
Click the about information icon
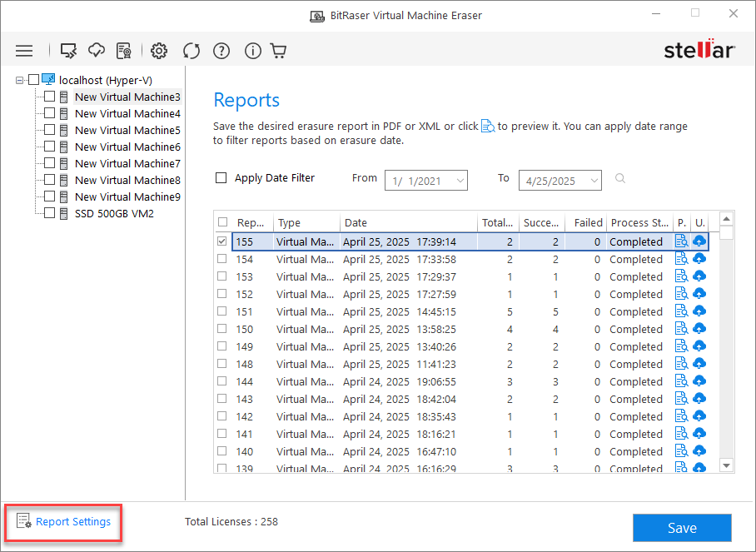(x=252, y=51)
